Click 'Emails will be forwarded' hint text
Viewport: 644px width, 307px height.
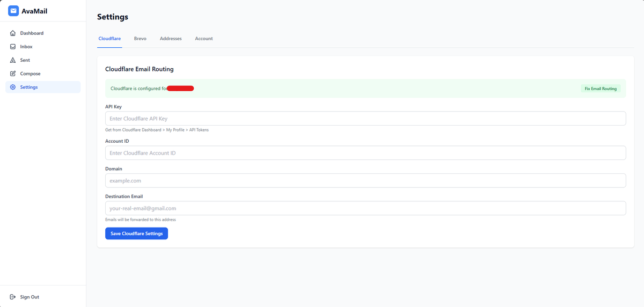tap(141, 220)
